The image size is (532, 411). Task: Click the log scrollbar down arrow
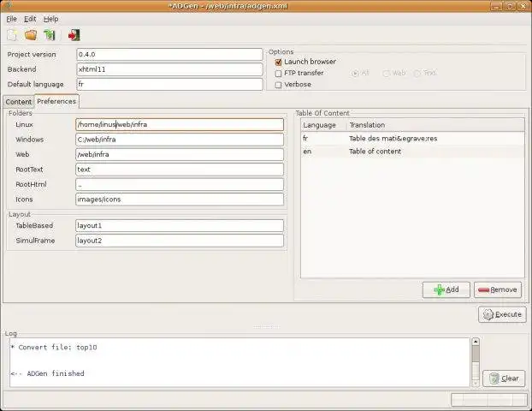pyautogui.click(x=476, y=383)
